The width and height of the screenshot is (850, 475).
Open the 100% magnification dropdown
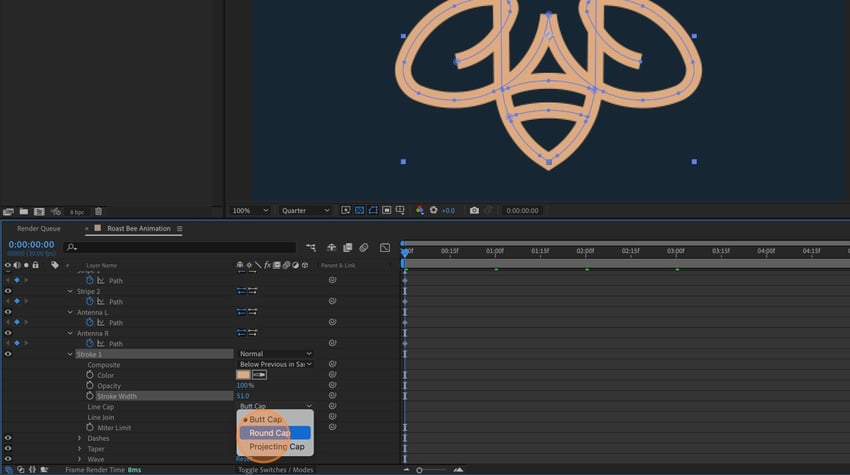pos(250,210)
